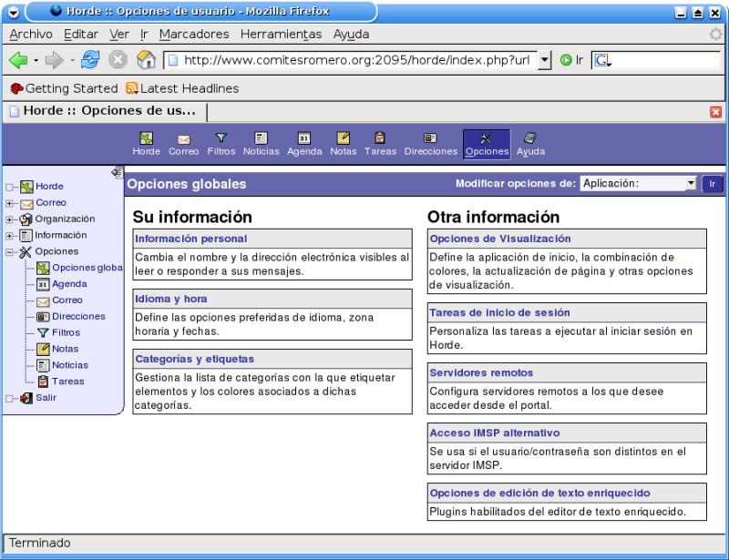Open the Herramientas menu
This screenshot has width=729, height=560.
click(x=286, y=35)
